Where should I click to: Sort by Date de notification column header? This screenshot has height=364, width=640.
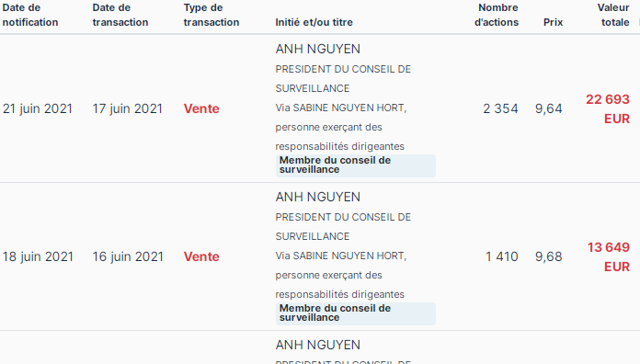coord(30,15)
